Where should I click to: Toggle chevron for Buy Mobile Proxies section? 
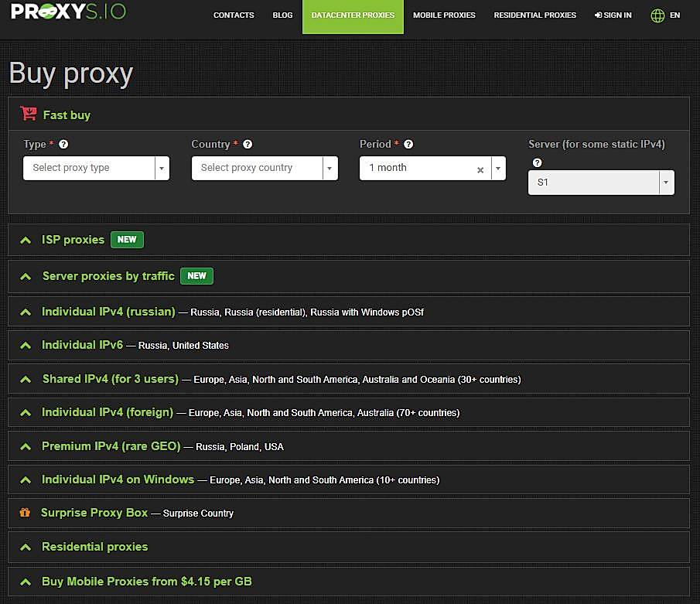26,582
